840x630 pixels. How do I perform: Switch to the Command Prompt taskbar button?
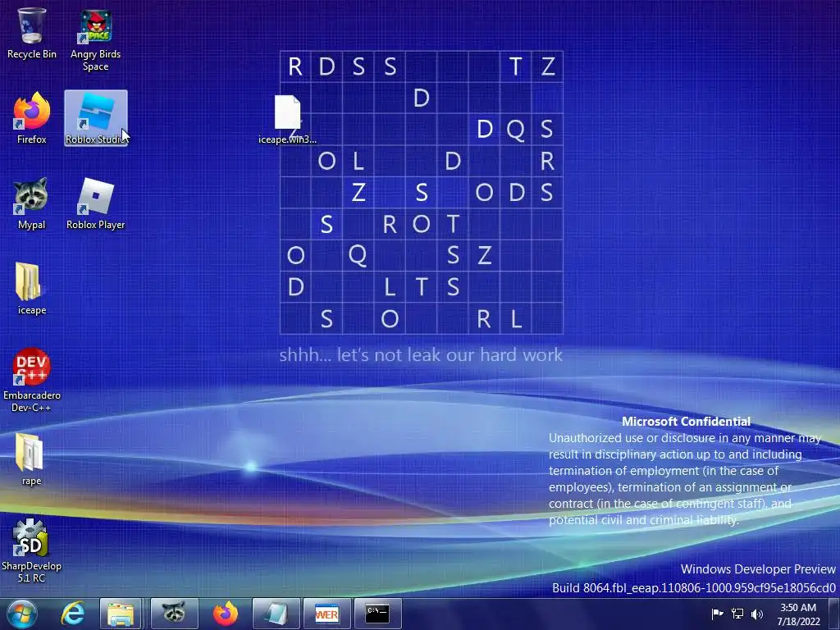click(377, 614)
